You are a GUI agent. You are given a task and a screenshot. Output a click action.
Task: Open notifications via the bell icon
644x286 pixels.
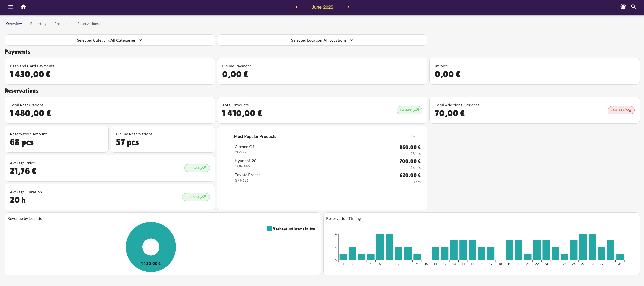[x=622, y=7]
